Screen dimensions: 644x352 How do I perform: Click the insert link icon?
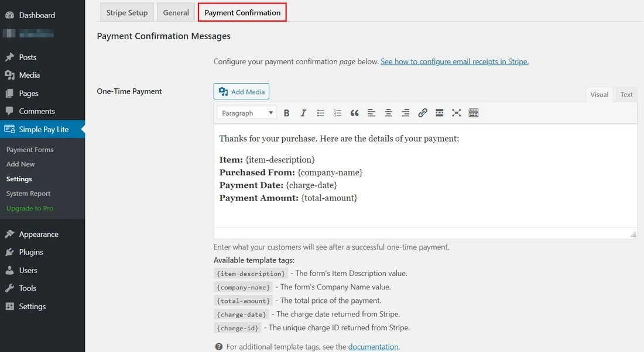click(x=422, y=113)
